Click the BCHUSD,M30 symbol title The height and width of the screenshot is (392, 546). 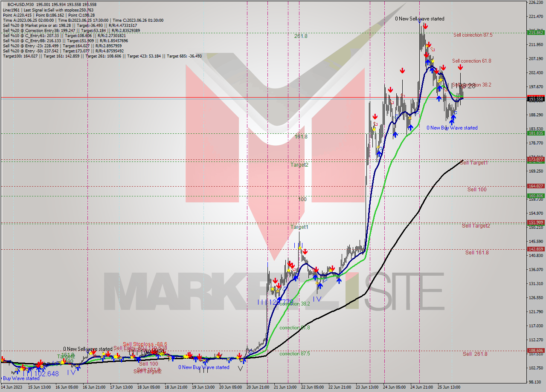coord(20,4)
